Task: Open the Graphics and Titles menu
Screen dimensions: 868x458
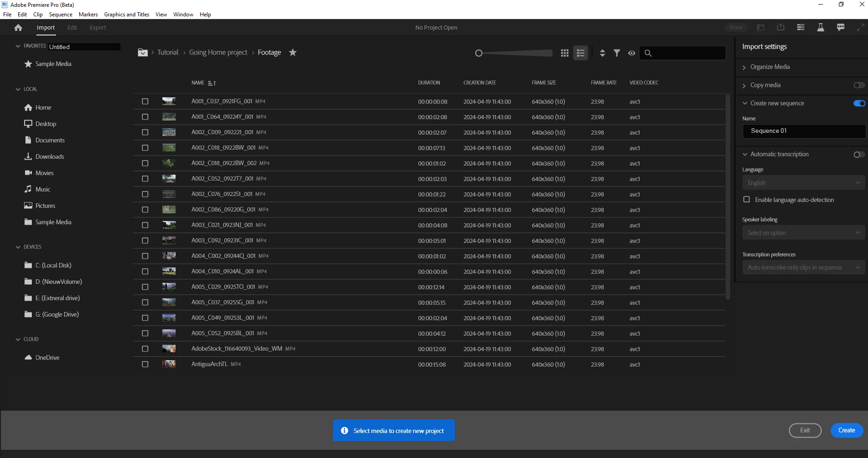Action: pos(126,15)
